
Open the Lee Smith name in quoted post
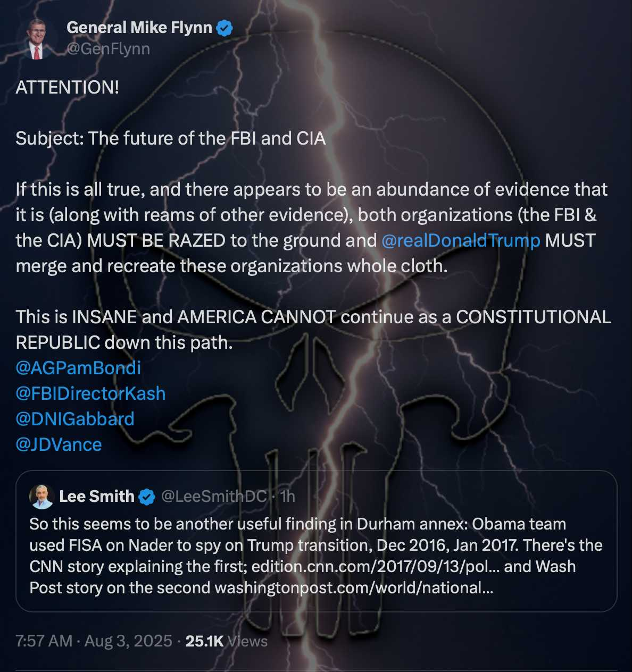tap(96, 497)
